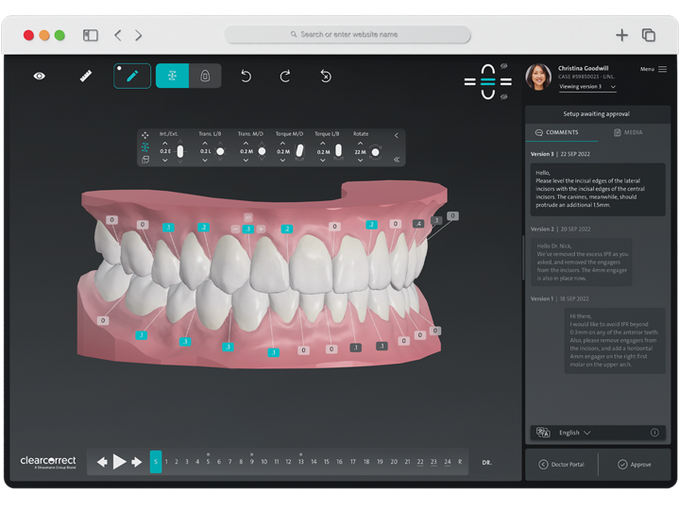Select start stage S in timeline
The width and height of the screenshot is (680, 510).
(x=156, y=461)
